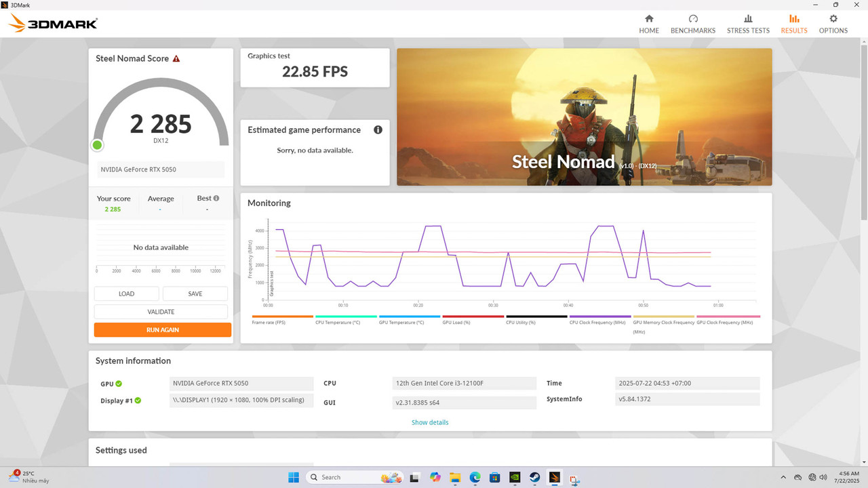Open Task View on the taskbar
Viewport: 868px width, 488px height.
414,477
